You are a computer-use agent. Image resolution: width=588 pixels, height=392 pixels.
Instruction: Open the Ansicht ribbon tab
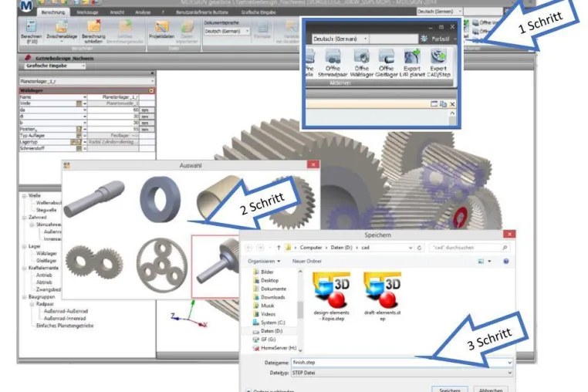click(117, 12)
